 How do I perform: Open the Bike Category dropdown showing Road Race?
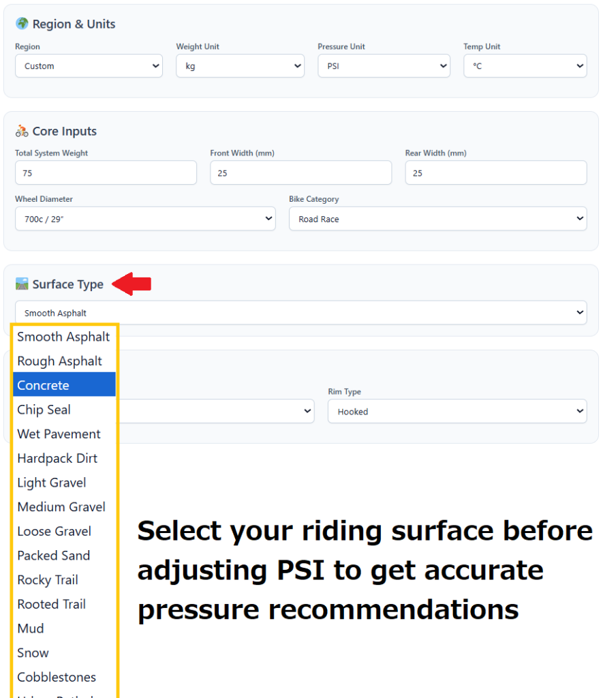(x=437, y=218)
